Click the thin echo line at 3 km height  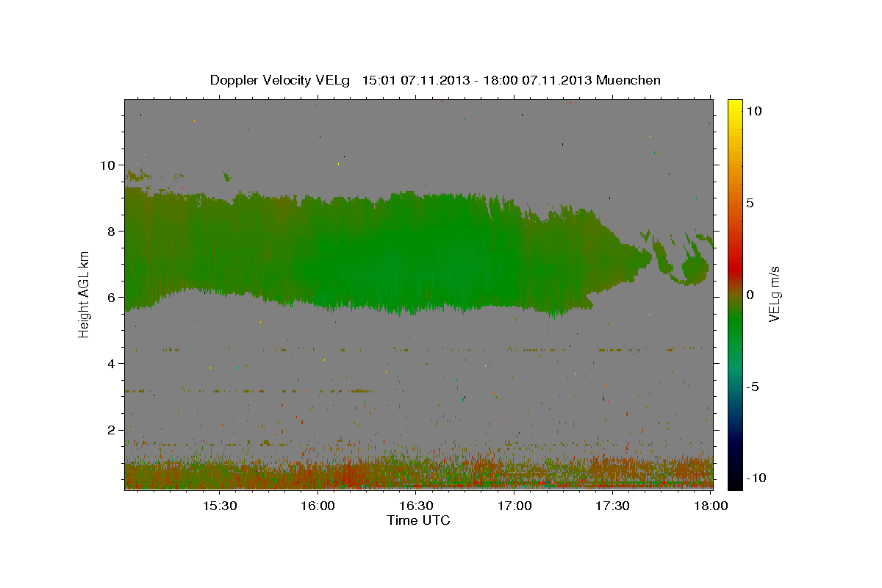tap(250, 391)
